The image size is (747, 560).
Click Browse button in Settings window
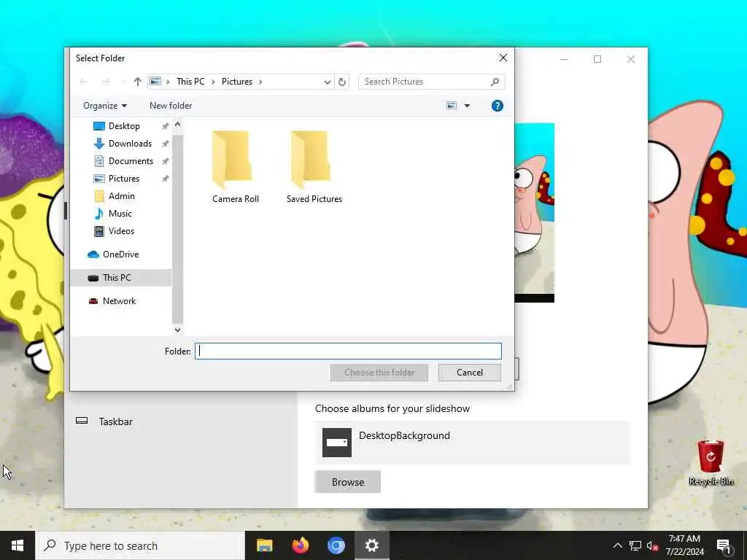348,482
